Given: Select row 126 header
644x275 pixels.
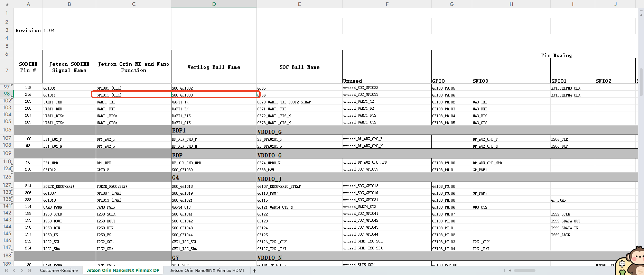Looking at the screenshot, I should point(7,177).
